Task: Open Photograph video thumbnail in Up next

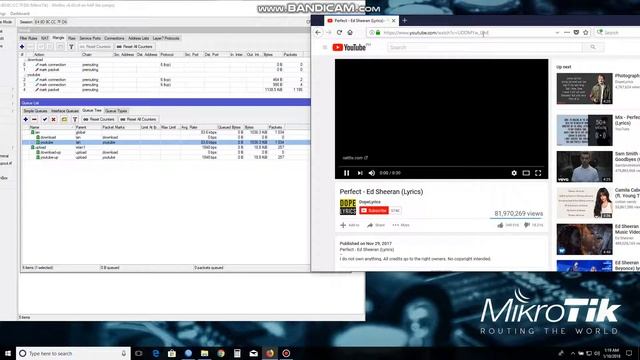Action: point(584,89)
